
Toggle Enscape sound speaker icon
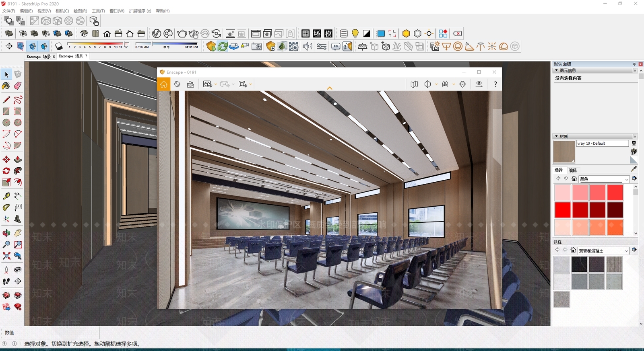(308, 46)
